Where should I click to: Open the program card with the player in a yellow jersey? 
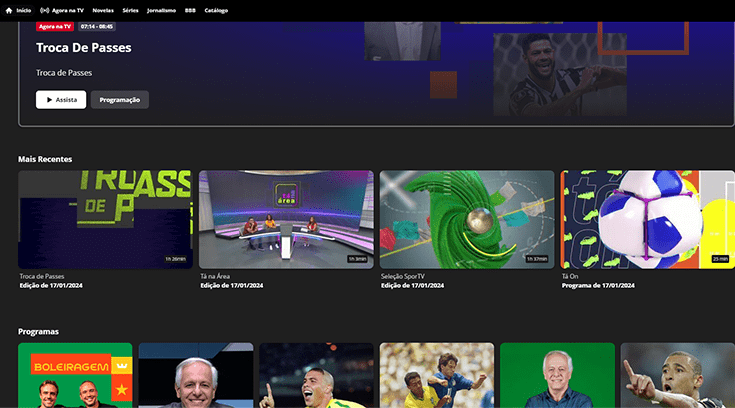click(x=316, y=375)
